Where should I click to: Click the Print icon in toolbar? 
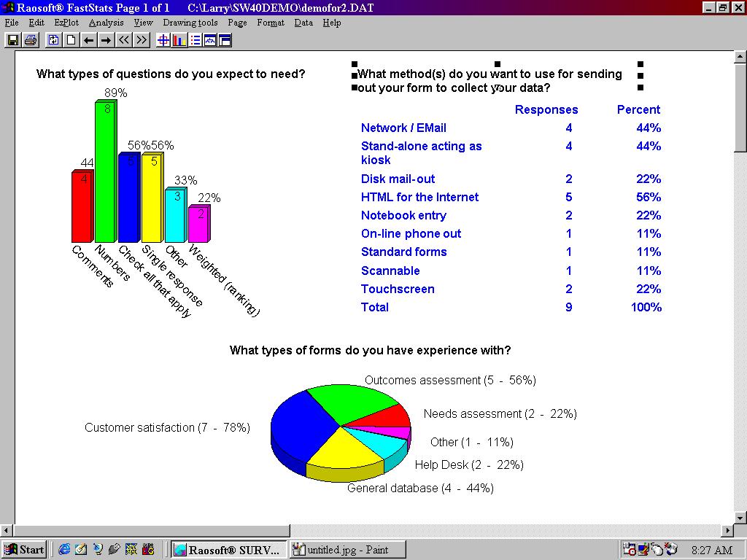[30, 40]
